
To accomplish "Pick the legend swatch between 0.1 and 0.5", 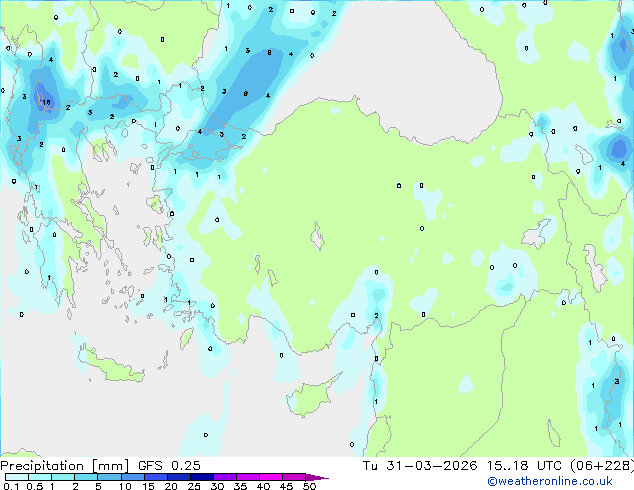I will (17, 477).
